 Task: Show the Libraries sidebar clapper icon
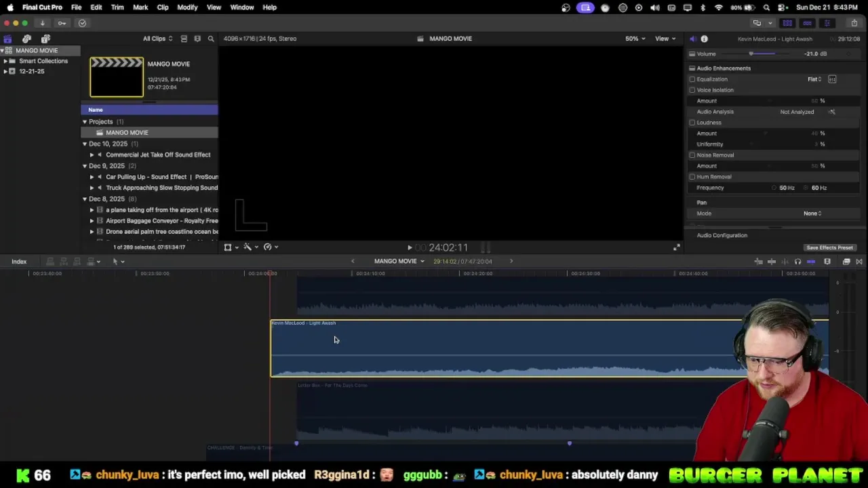[7, 39]
